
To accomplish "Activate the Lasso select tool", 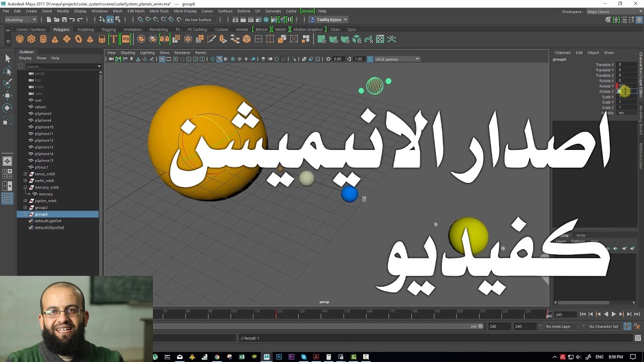I will pos(8,71).
